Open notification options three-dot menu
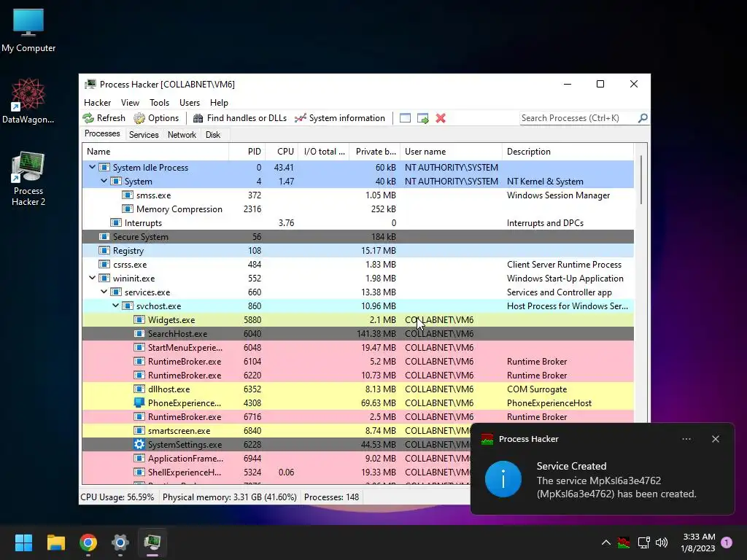Viewport: 747px width, 560px height. [686, 439]
